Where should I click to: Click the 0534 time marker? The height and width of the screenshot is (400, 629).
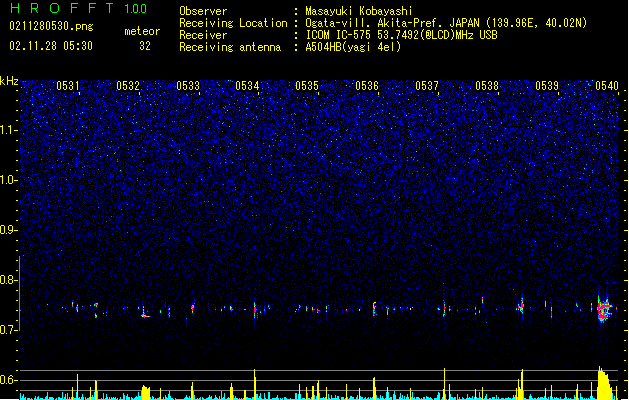click(247, 86)
